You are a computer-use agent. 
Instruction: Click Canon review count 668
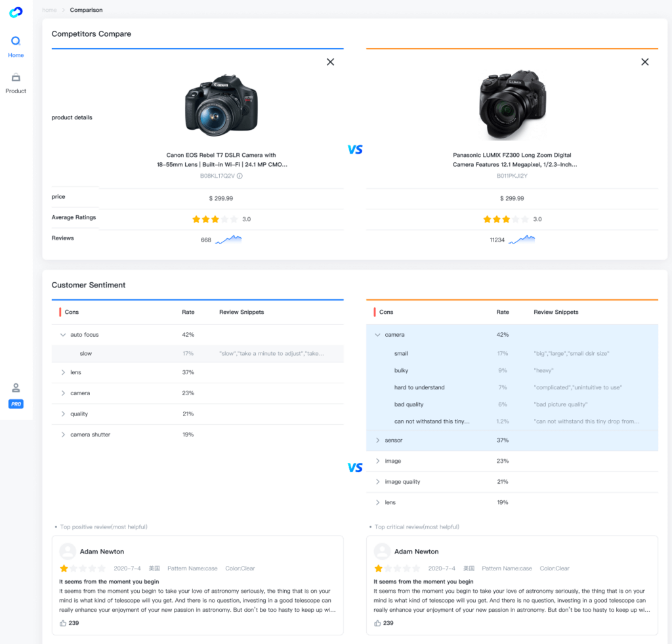click(x=205, y=240)
